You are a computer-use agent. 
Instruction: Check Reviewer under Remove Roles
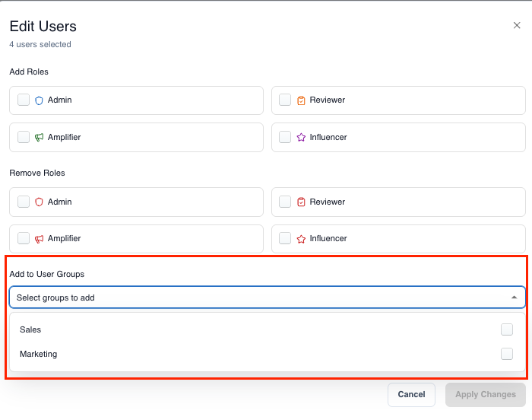click(x=285, y=202)
